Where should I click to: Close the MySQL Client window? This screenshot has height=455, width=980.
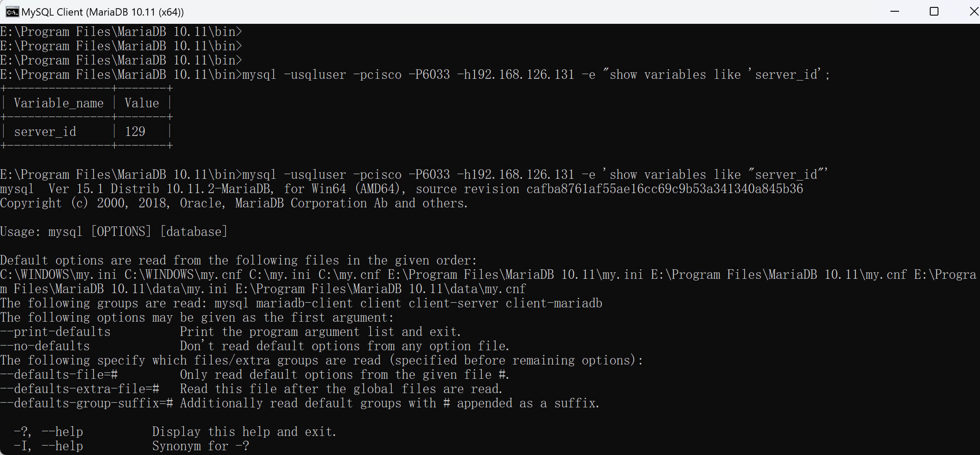coord(974,12)
